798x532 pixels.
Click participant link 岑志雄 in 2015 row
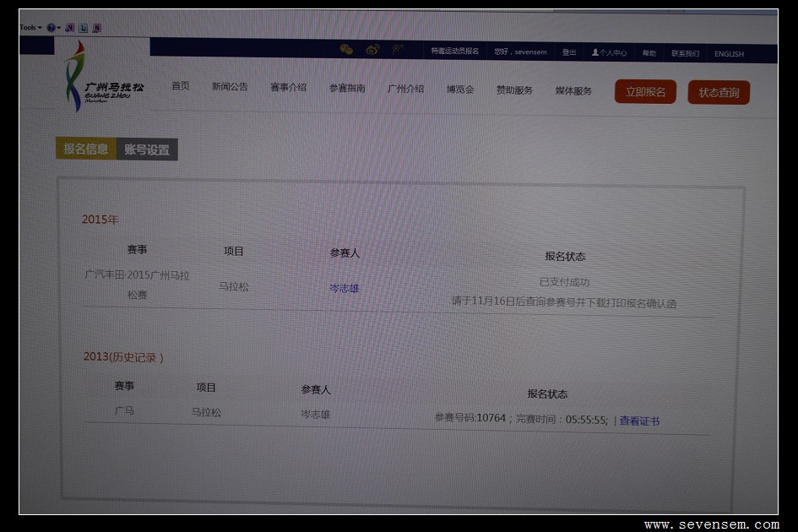[x=345, y=288]
